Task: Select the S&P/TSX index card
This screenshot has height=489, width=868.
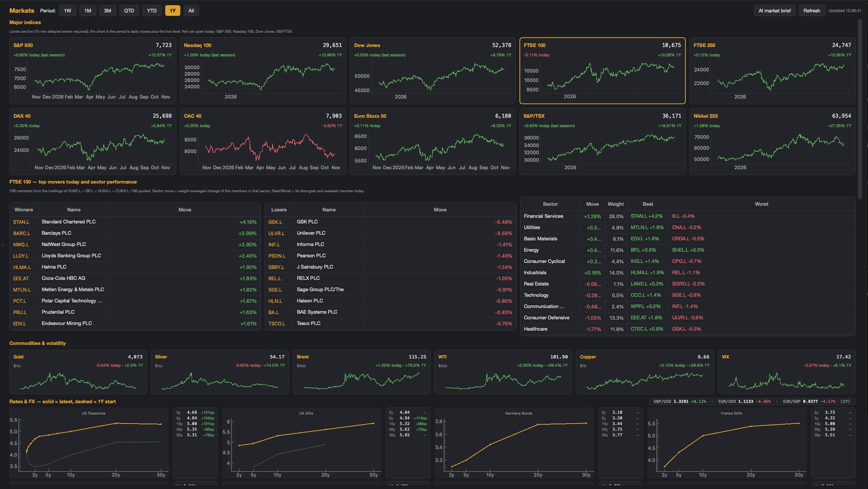Action: (x=602, y=141)
